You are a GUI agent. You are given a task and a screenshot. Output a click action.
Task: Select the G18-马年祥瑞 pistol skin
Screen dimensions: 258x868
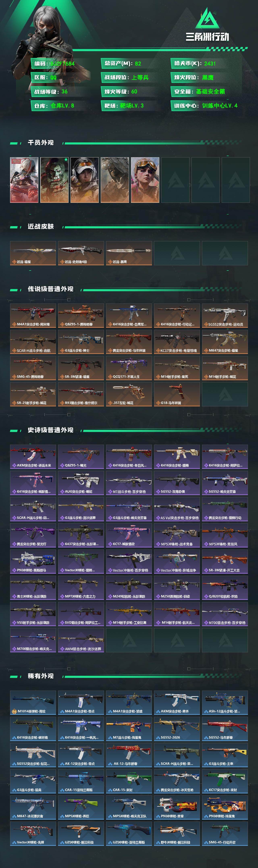pyautogui.click(x=177, y=394)
